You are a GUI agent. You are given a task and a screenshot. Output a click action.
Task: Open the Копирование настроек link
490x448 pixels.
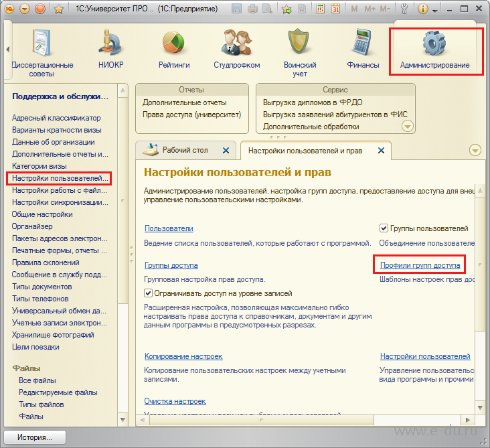(x=183, y=356)
